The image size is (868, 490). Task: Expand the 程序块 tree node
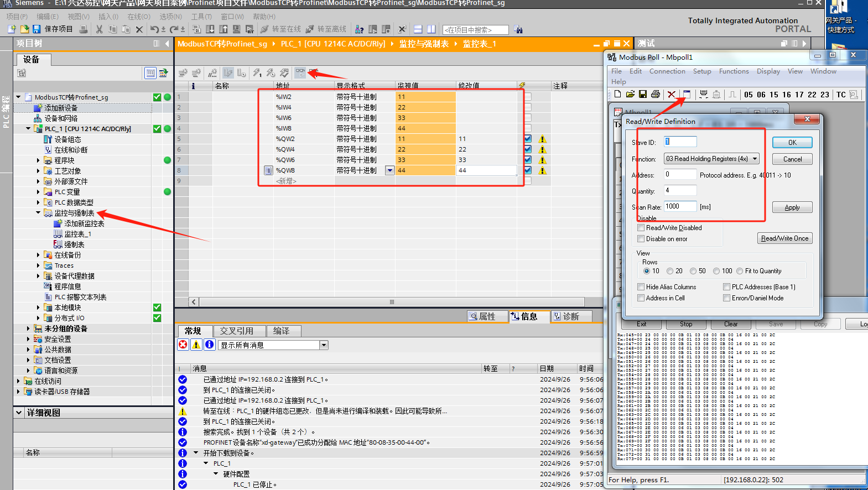(38, 160)
